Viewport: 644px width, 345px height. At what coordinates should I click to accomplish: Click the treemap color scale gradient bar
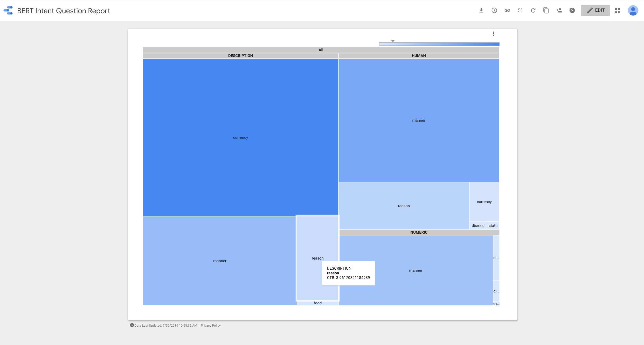[x=439, y=44]
